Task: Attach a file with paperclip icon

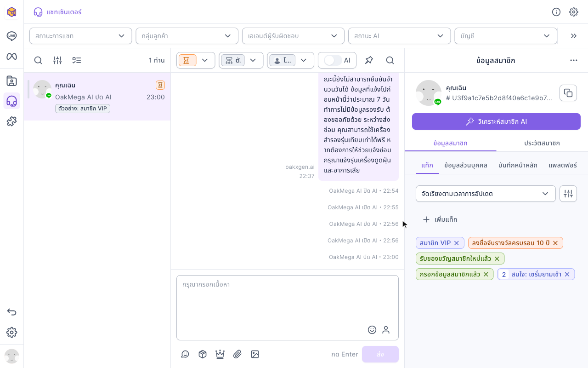Action: [x=237, y=354]
